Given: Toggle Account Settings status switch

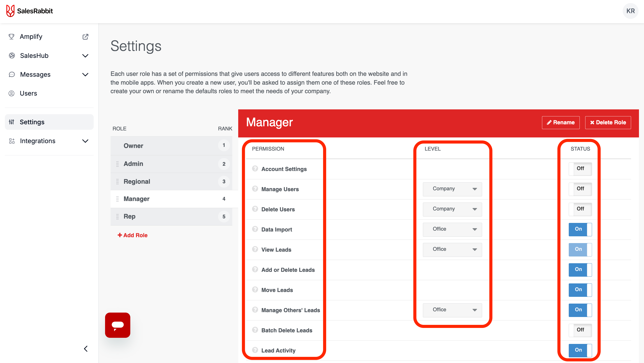Looking at the screenshot, I should point(580,169).
